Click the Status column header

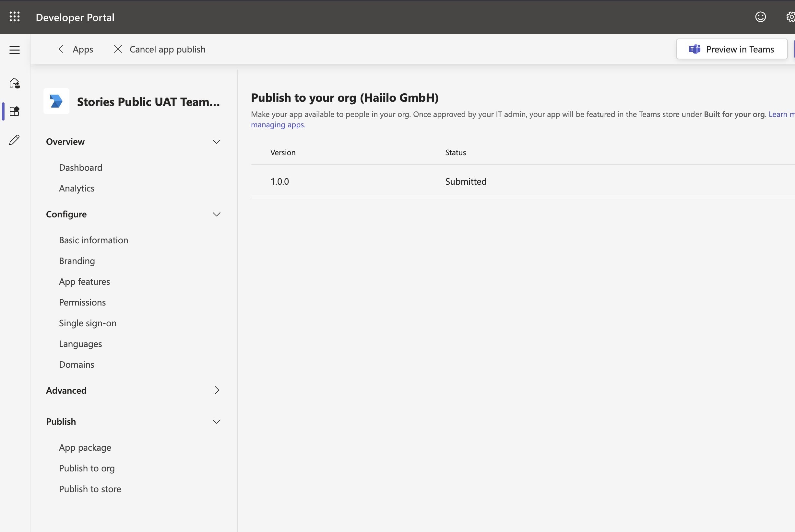click(456, 152)
